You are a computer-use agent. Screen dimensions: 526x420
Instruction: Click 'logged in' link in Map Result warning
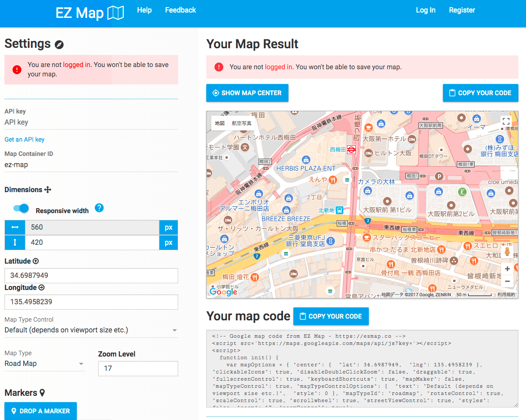[x=279, y=67]
